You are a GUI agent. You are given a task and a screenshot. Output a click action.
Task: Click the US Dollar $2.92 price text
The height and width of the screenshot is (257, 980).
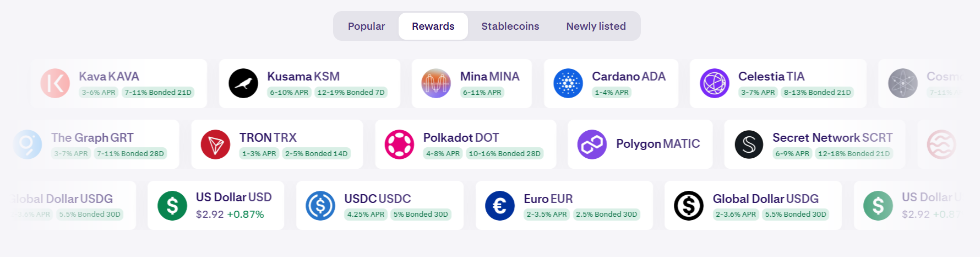tap(210, 214)
